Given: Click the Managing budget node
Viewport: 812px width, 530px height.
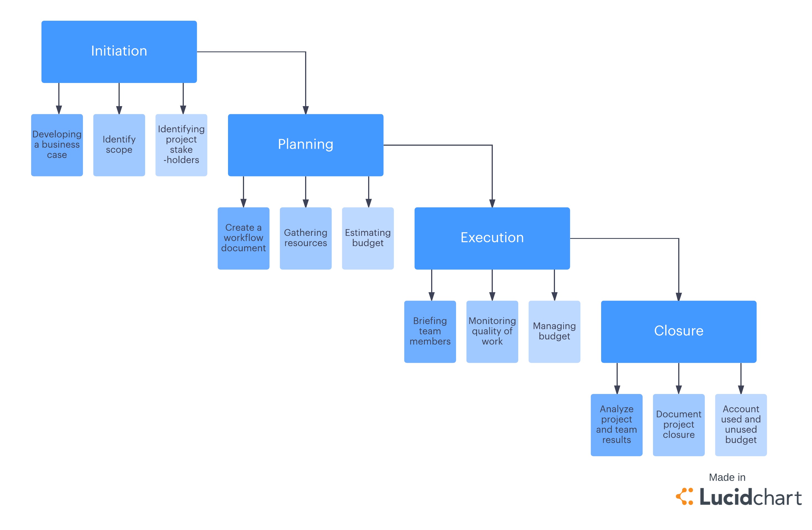Looking at the screenshot, I should tap(556, 331).
